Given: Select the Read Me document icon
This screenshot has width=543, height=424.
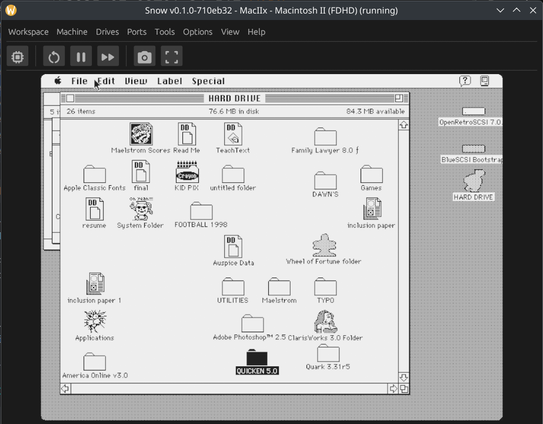Looking at the screenshot, I should pos(187,134).
